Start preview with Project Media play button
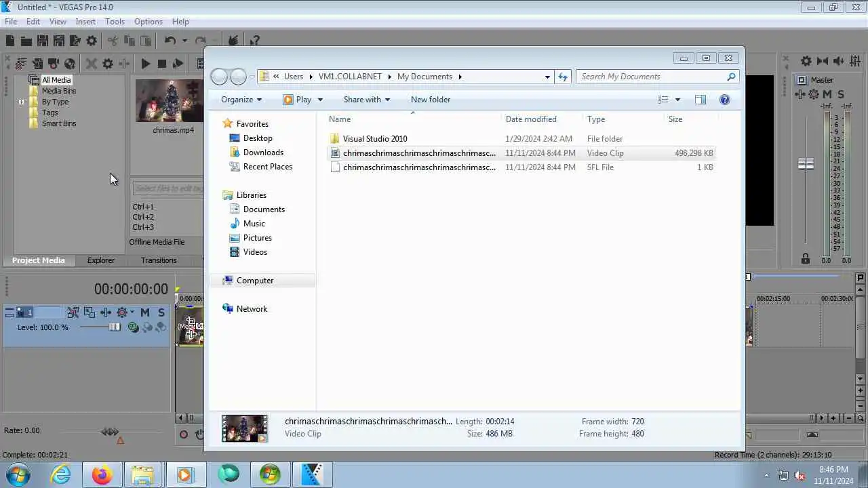Image resolution: width=868 pixels, height=488 pixels. (x=145, y=64)
